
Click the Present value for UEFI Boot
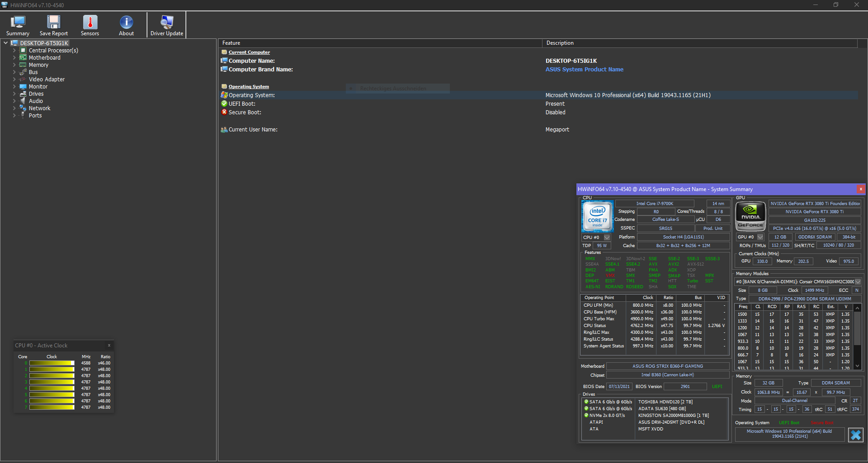555,104
